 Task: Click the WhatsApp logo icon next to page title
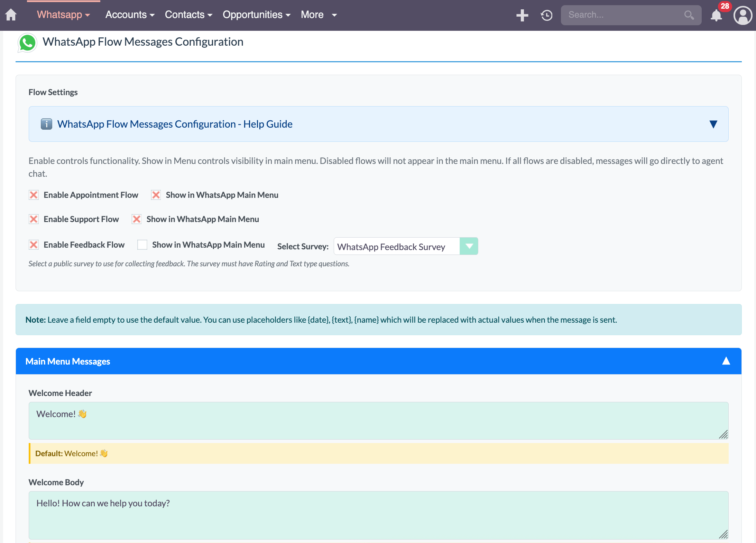coord(27,43)
